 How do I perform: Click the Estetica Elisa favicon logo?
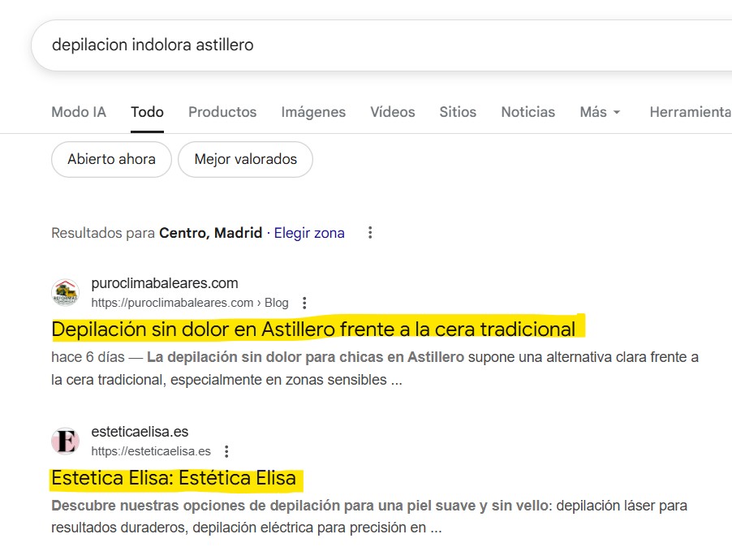[65, 442]
